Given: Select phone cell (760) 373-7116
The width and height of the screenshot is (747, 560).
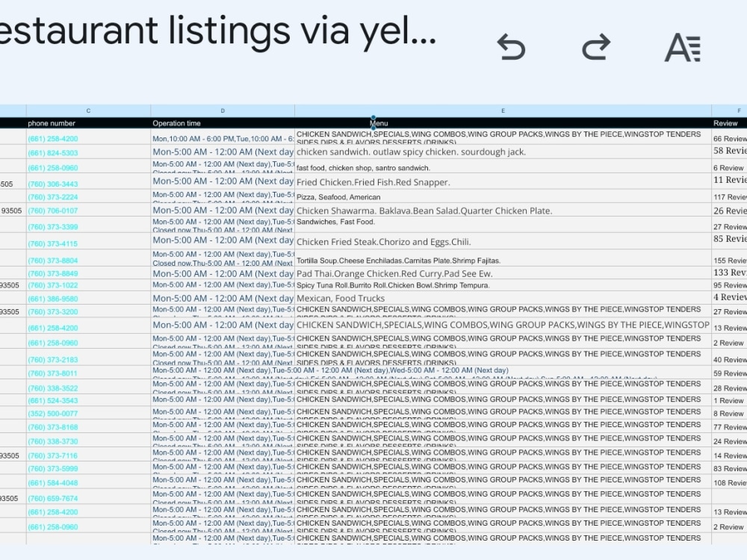Looking at the screenshot, I should [89, 454].
